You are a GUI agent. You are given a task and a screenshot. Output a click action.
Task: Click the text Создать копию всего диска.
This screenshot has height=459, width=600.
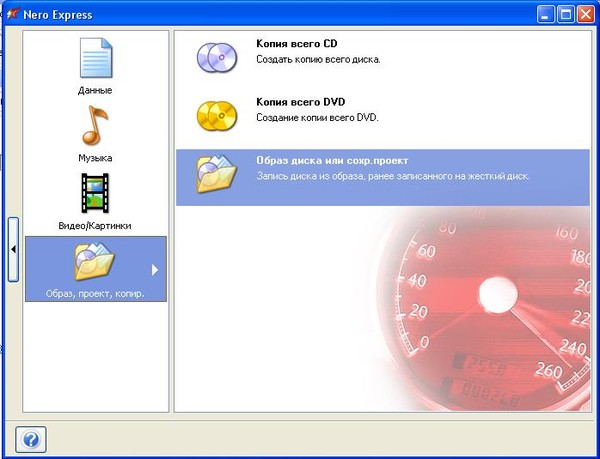[318, 60]
